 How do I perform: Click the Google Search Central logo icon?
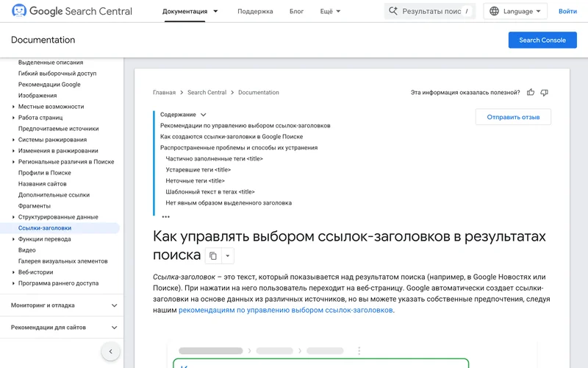pos(19,10)
